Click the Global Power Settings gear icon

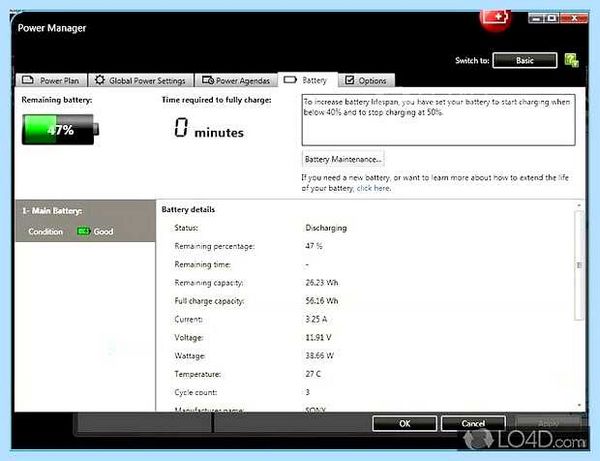click(x=99, y=80)
